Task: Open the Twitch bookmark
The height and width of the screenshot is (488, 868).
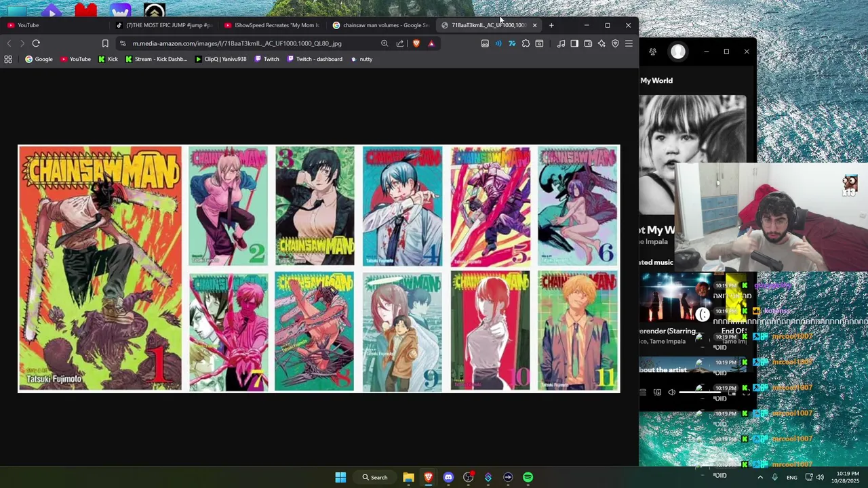Action: tap(267, 59)
